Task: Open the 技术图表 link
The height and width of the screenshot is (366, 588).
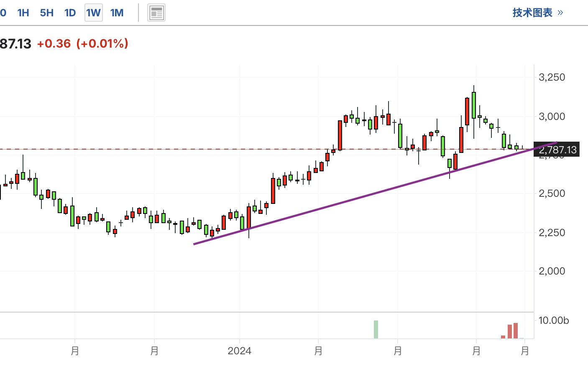Action: click(538, 13)
